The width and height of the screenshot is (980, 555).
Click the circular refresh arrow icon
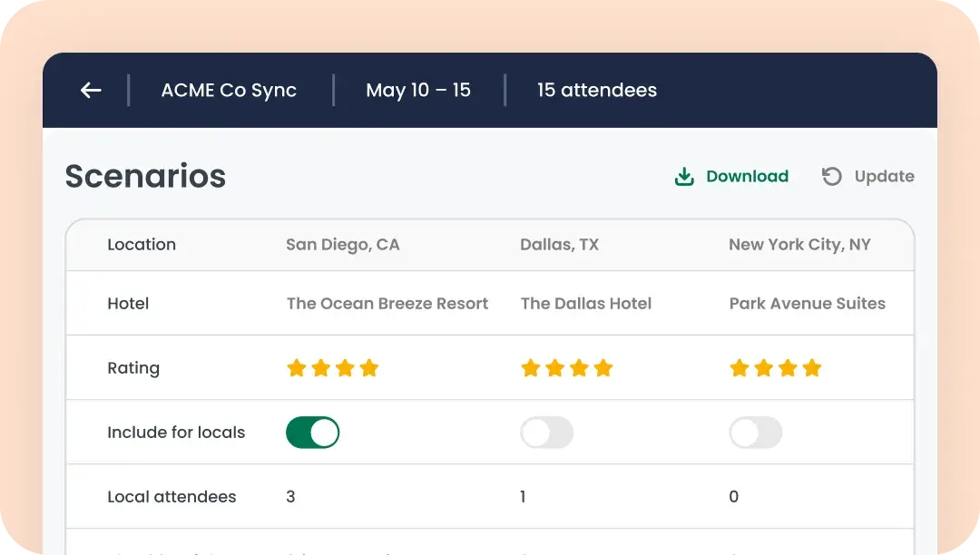[832, 177]
